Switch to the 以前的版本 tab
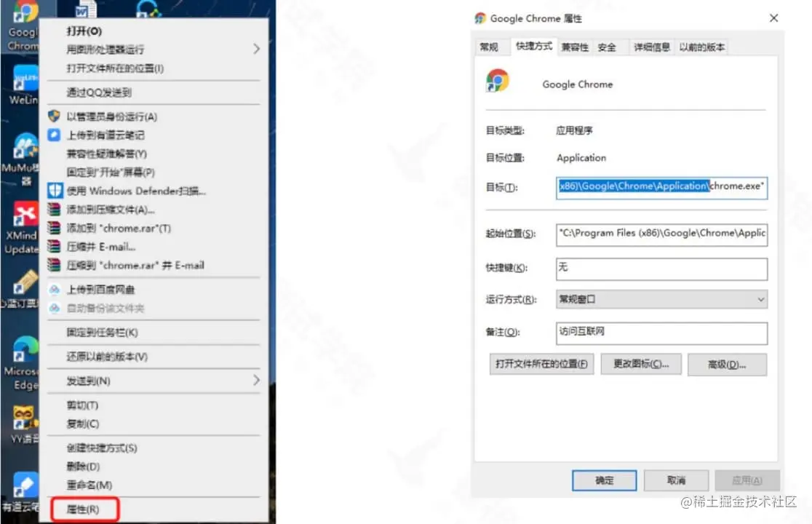The width and height of the screenshot is (812, 524). (x=701, y=47)
